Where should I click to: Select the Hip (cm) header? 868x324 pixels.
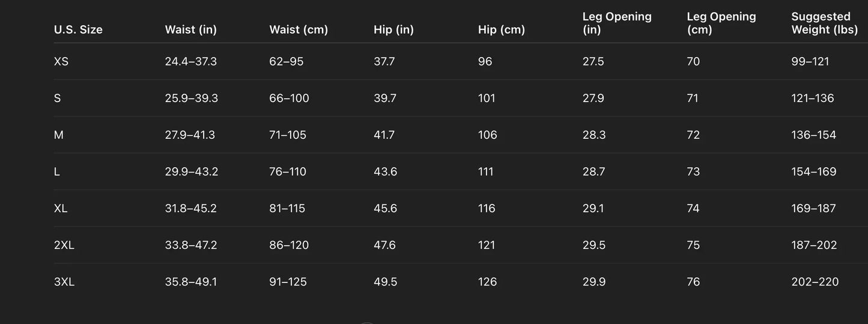click(501, 29)
